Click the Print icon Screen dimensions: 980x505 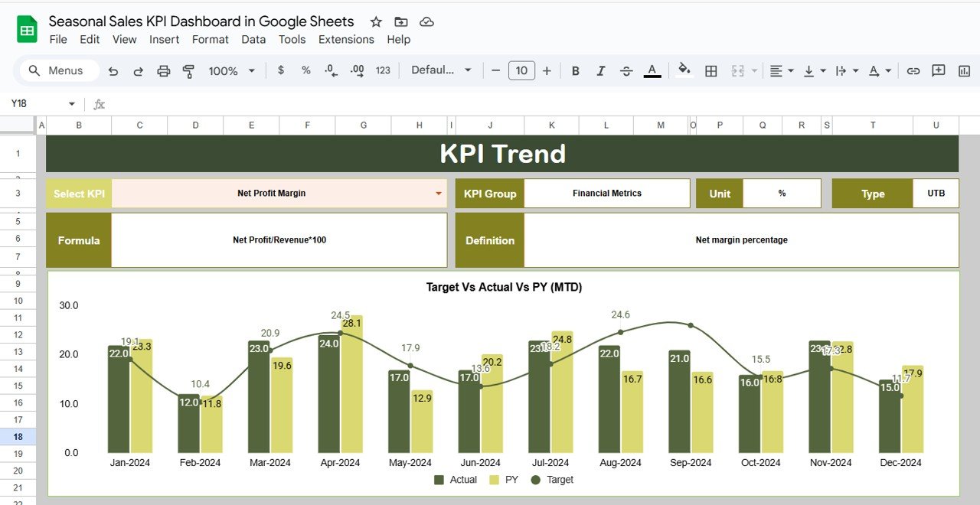pos(163,70)
